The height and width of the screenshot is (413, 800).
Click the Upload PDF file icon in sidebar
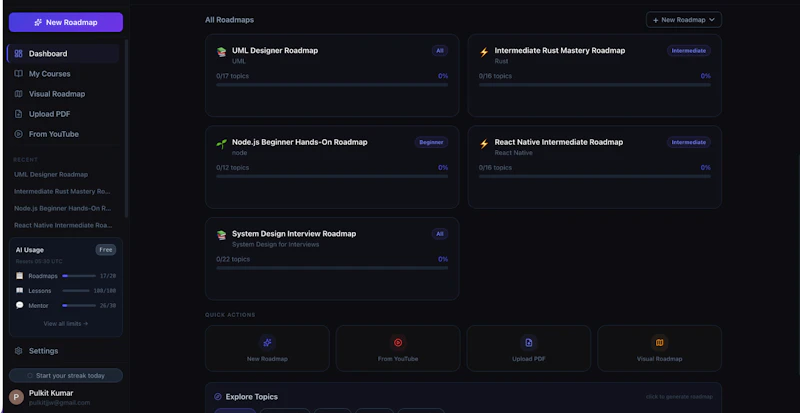[x=18, y=114]
